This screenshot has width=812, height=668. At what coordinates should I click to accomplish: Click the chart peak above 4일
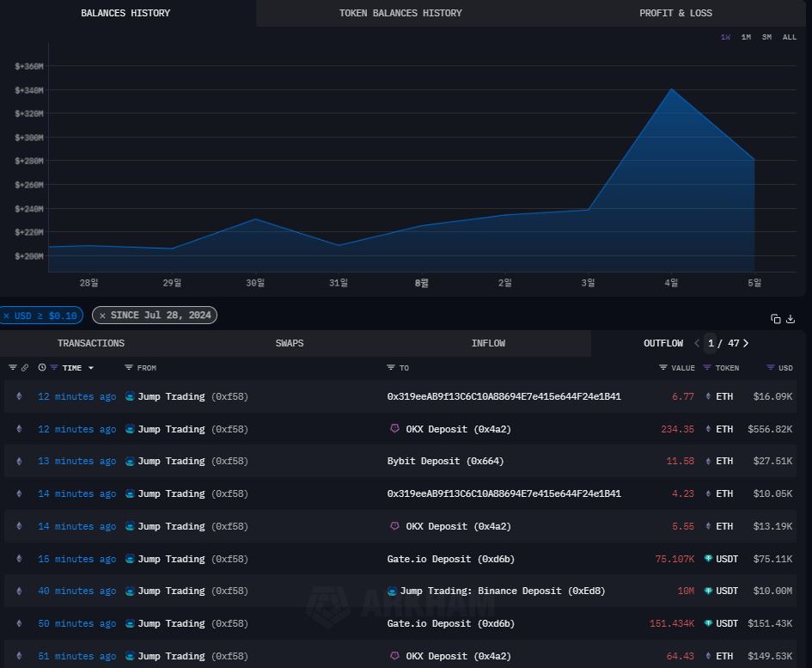pos(672,89)
